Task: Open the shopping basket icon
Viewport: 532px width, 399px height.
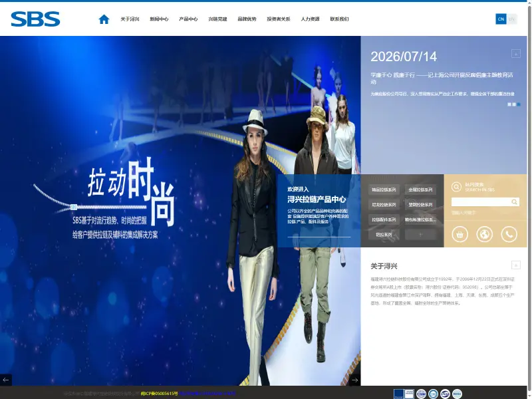Action: click(460, 234)
